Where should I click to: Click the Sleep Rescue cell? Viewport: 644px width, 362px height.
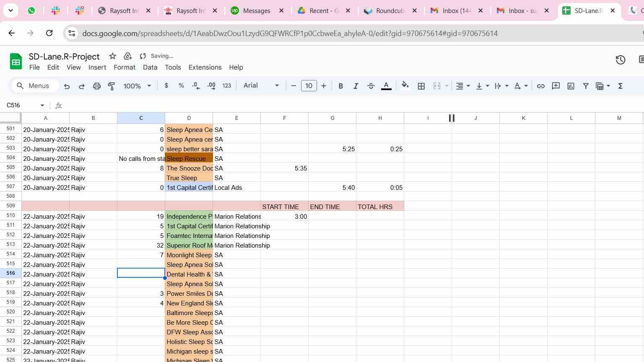189,159
